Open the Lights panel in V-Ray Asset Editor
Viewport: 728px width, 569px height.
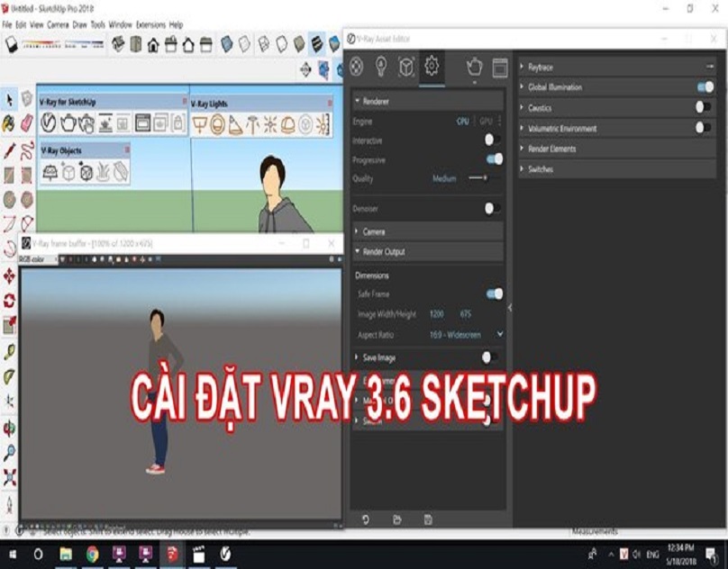(379, 66)
